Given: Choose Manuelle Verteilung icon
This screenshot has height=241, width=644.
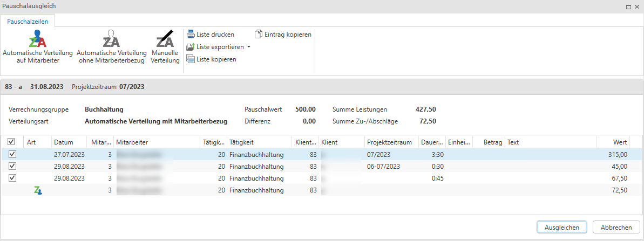Looking at the screenshot, I should pos(165,41).
